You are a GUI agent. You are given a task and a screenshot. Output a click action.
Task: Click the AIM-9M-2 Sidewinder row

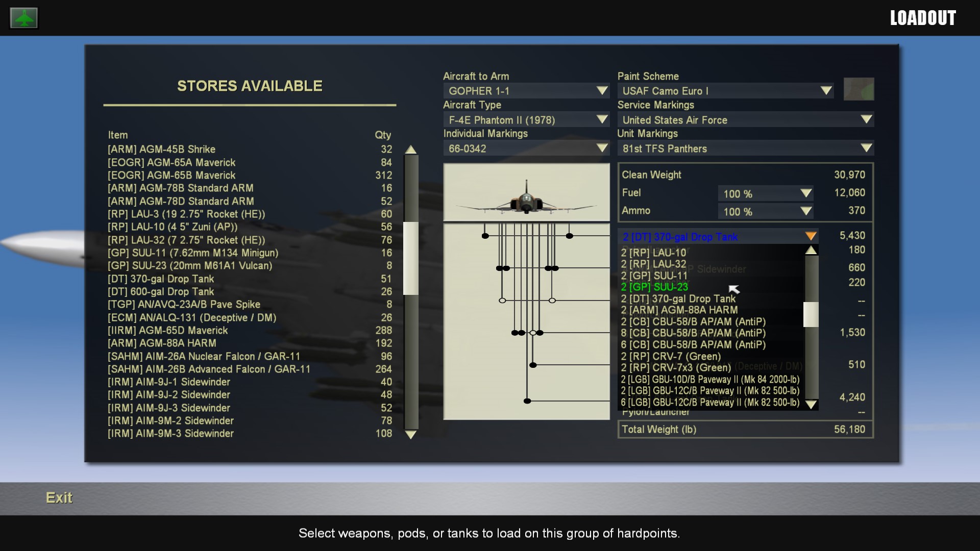click(250, 421)
